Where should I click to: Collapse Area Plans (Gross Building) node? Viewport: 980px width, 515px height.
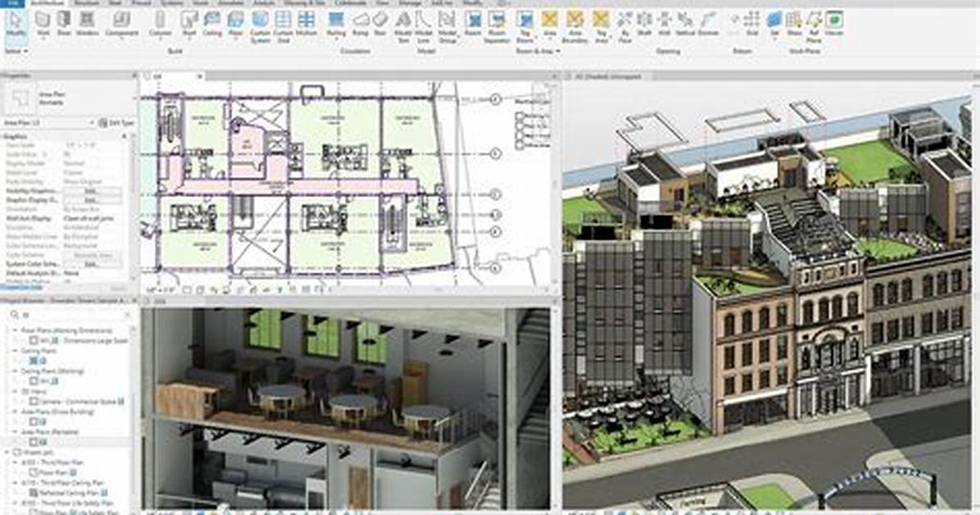[16, 412]
